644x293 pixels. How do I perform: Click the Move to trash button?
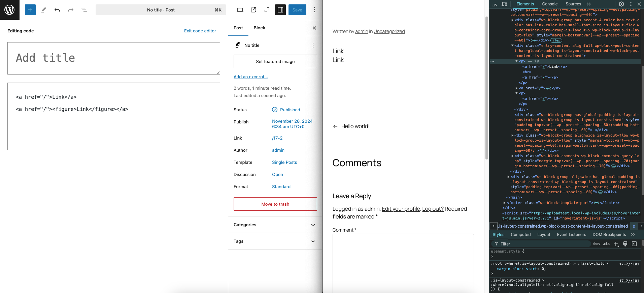(x=275, y=204)
